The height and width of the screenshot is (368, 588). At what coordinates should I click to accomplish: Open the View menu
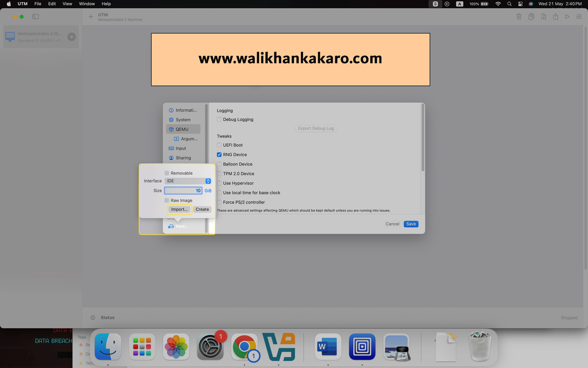pos(67,4)
